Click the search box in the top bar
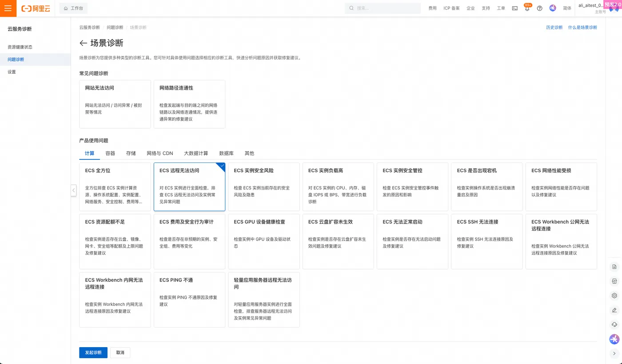622x364 pixels. (x=383, y=8)
